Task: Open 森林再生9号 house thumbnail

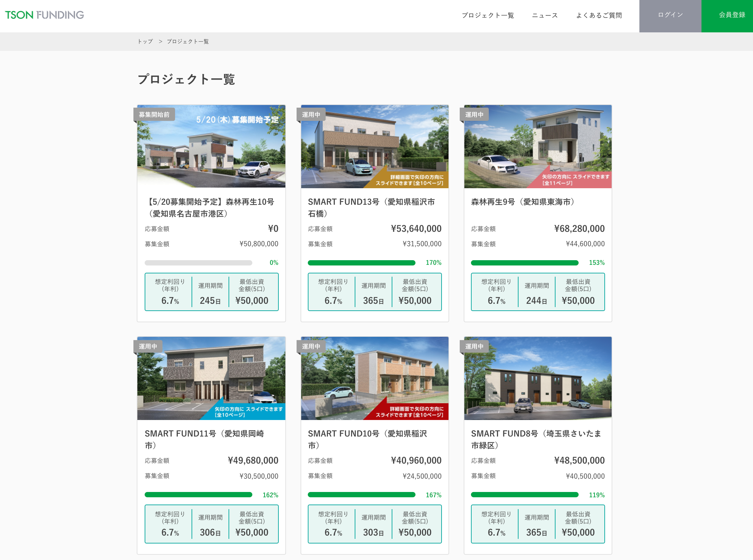Action: click(537, 147)
